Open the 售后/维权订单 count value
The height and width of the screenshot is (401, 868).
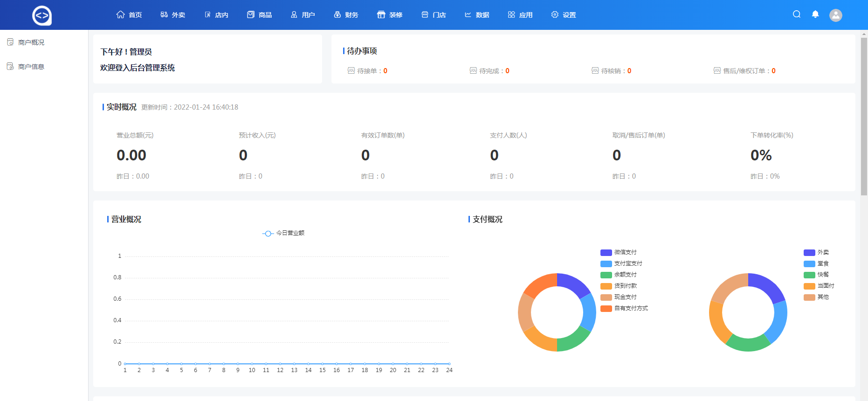pyautogui.click(x=774, y=71)
